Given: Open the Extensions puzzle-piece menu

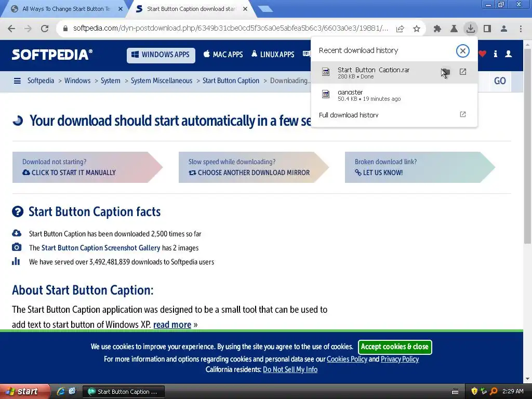Looking at the screenshot, I should 437,29.
